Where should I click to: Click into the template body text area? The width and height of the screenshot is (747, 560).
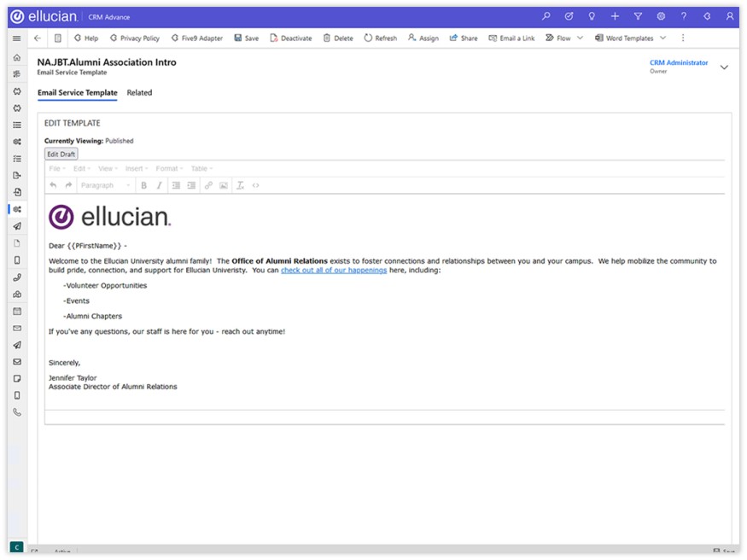click(385, 302)
